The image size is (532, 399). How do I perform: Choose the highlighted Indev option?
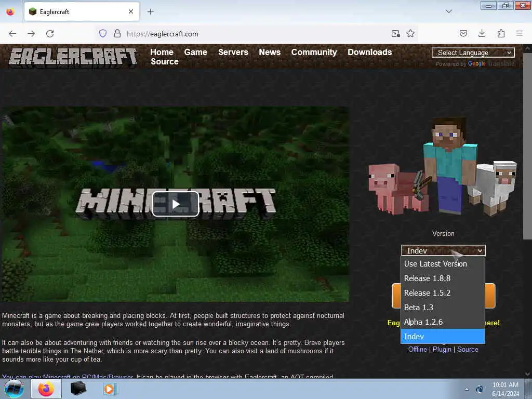(443, 337)
